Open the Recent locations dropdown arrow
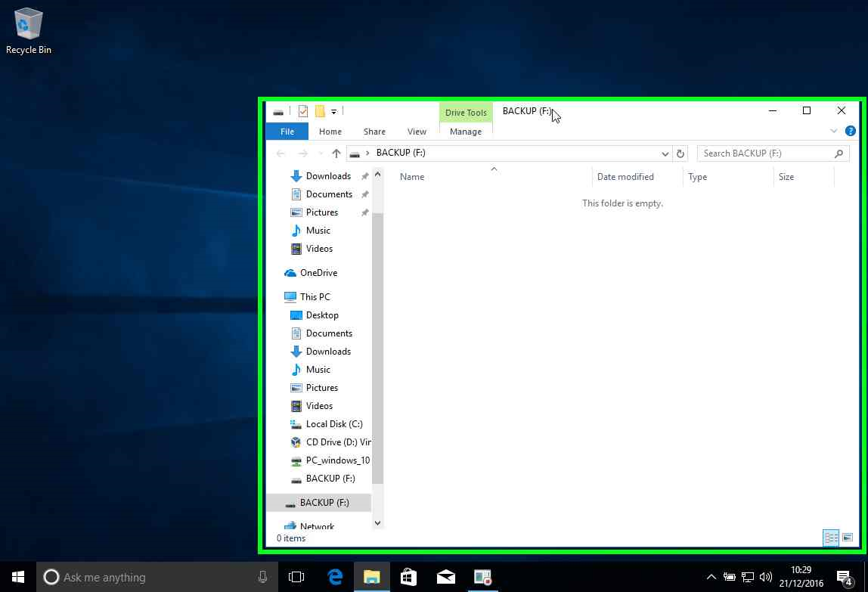This screenshot has width=868, height=592. [x=321, y=153]
